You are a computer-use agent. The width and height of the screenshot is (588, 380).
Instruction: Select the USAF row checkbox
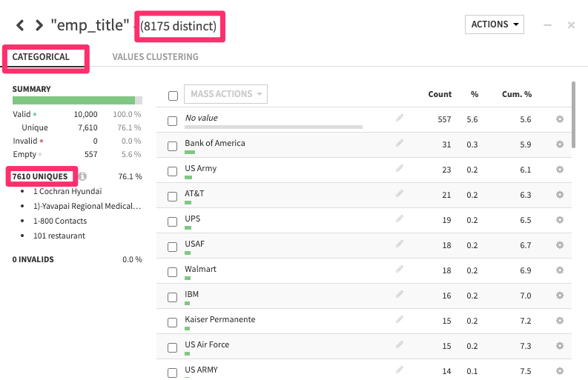[x=173, y=246]
